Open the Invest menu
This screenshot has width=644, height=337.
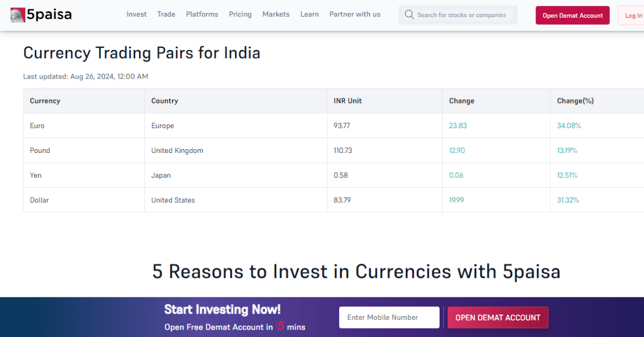coord(136,14)
